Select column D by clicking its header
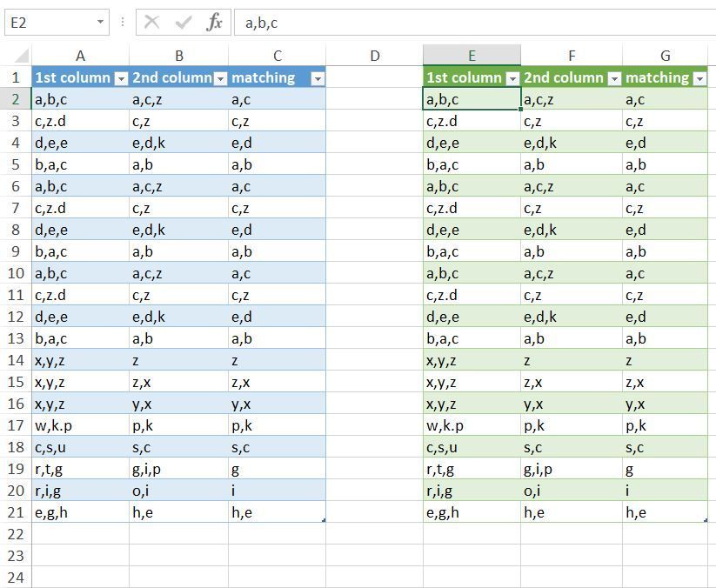Screen dimensions: 716x588 375,55
